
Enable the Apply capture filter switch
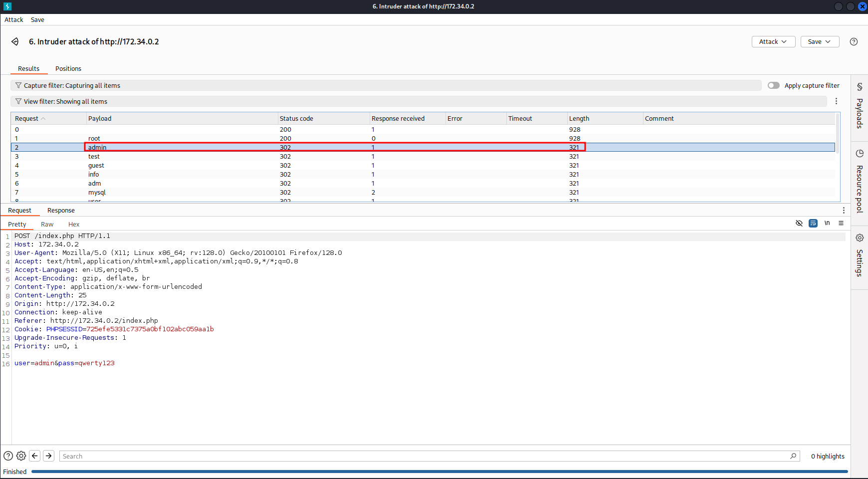(x=774, y=85)
